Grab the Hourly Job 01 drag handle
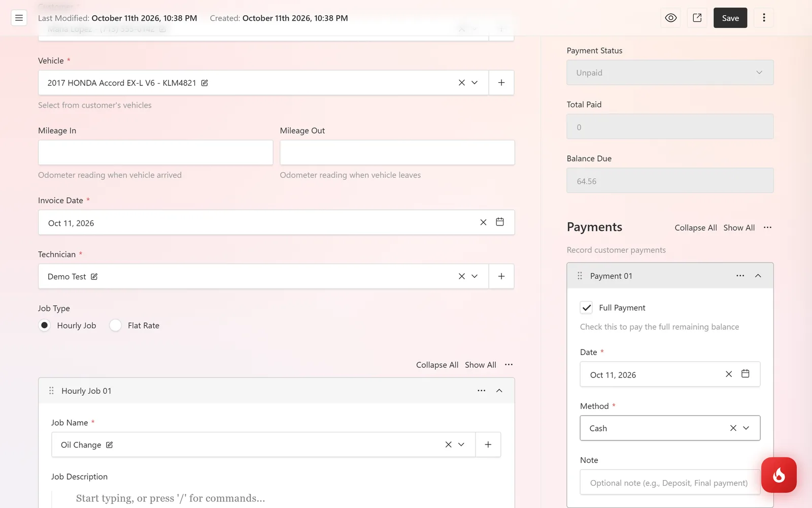Image resolution: width=812 pixels, height=508 pixels. [51, 391]
